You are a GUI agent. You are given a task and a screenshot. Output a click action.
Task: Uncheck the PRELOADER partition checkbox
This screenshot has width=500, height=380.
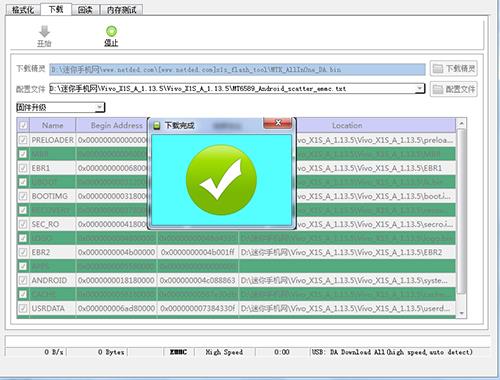click(23, 140)
